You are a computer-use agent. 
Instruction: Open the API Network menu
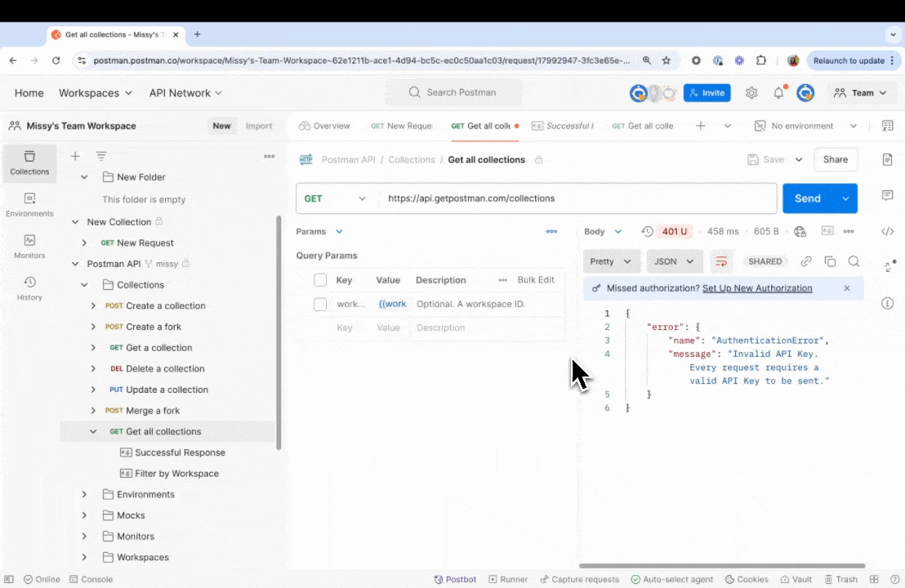[185, 93]
